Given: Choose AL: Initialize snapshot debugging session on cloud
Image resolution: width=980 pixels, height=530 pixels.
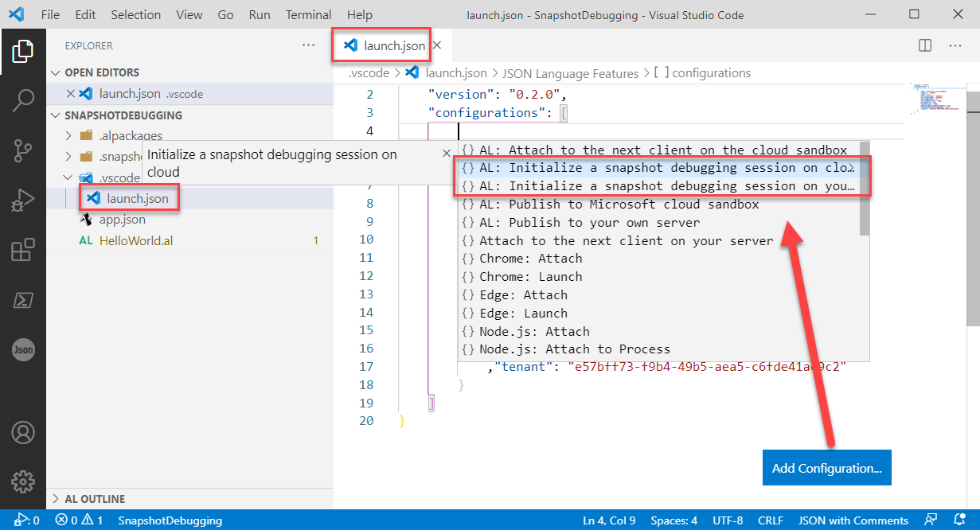Looking at the screenshot, I should pos(658,168).
